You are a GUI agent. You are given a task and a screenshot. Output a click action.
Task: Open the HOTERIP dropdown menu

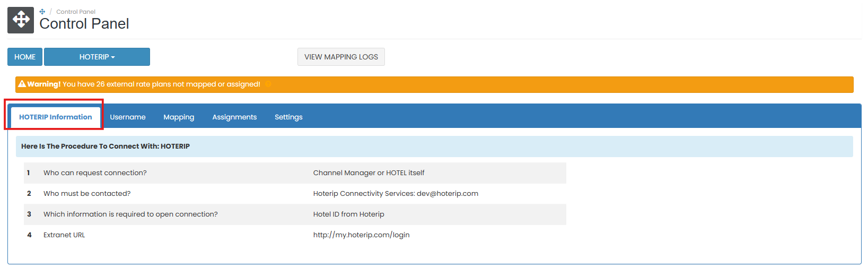tap(97, 57)
